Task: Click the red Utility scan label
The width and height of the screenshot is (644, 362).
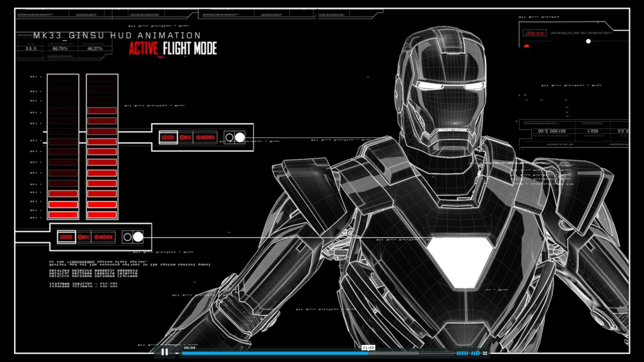Action: 535,33
